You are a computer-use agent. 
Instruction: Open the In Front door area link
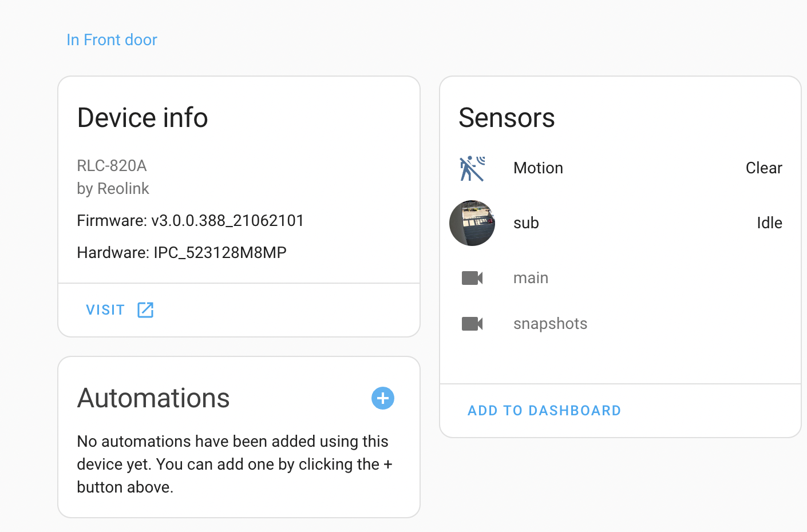pyautogui.click(x=112, y=39)
